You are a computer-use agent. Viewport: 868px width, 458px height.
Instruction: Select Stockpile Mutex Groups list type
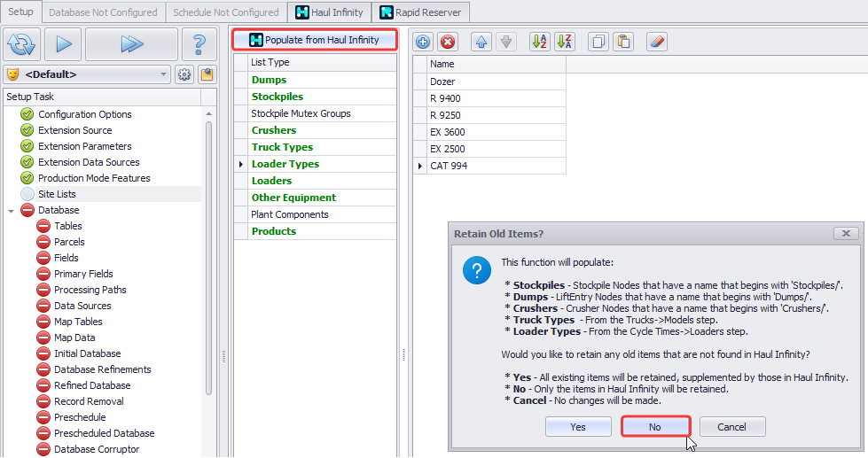click(x=322, y=113)
